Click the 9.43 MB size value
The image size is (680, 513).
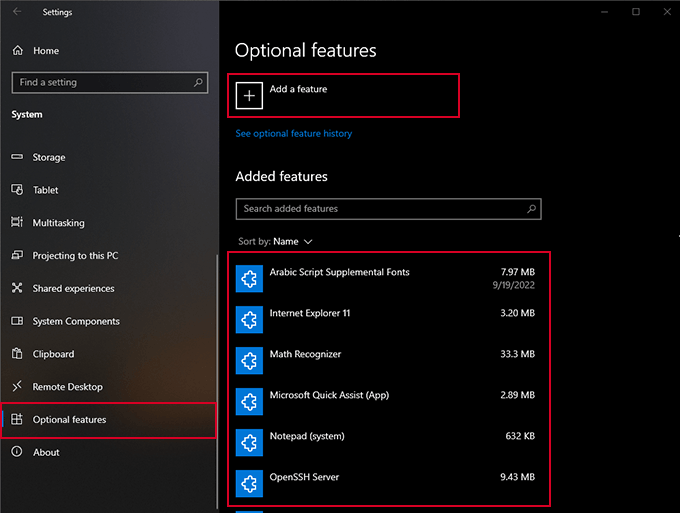point(517,477)
